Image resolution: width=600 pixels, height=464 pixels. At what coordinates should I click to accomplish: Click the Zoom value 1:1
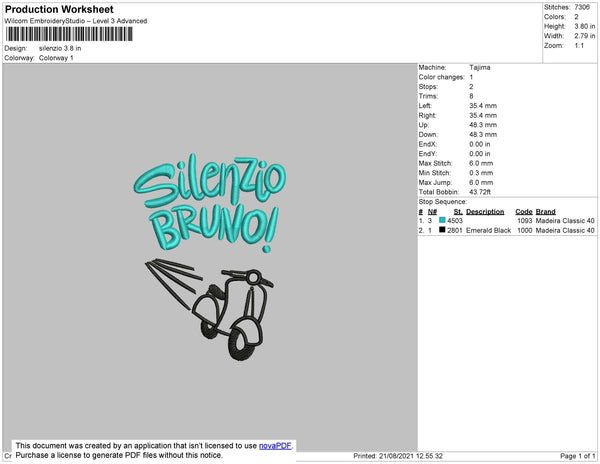tap(579, 46)
